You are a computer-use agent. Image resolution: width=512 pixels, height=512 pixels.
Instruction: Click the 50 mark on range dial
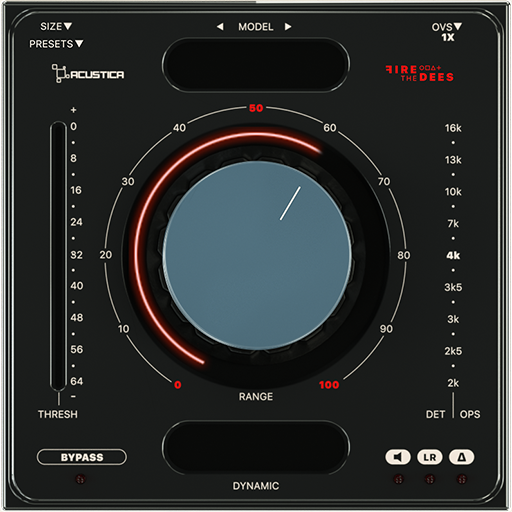[x=256, y=108]
